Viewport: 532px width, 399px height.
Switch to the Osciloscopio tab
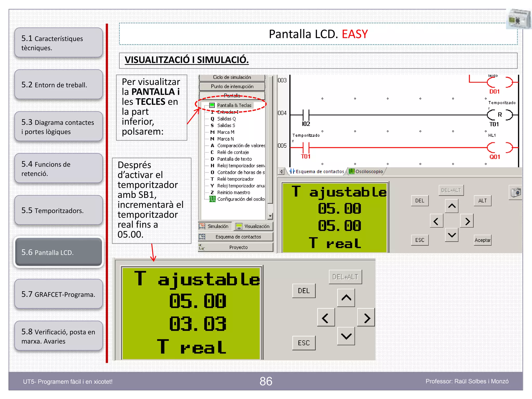pyautogui.click(x=366, y=171)
